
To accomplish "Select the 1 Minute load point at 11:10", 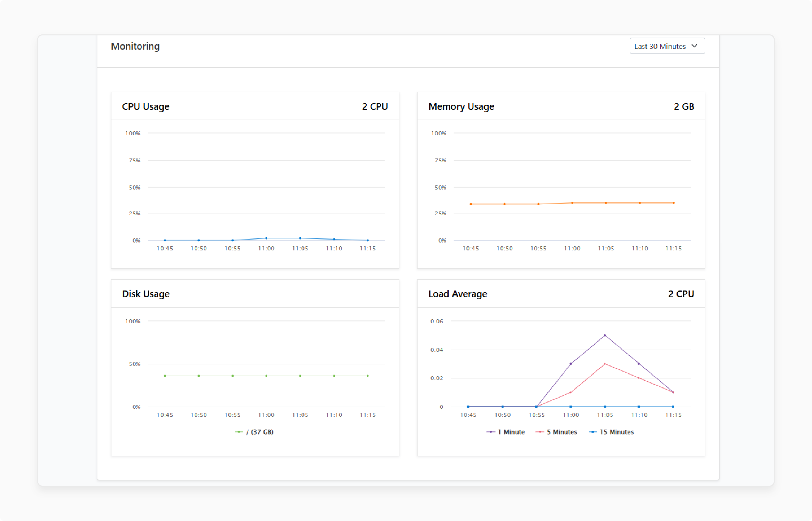I will pyautogui.click(x=639, y=364).
